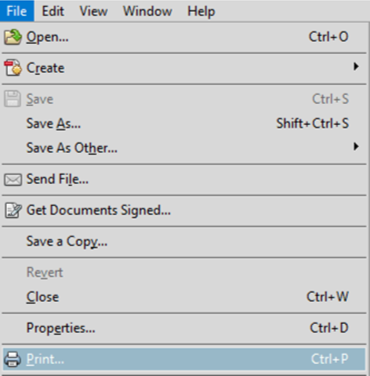Click the greyed-out Save floppy disk icon
370x376 pixels.
tap(13, 99)
